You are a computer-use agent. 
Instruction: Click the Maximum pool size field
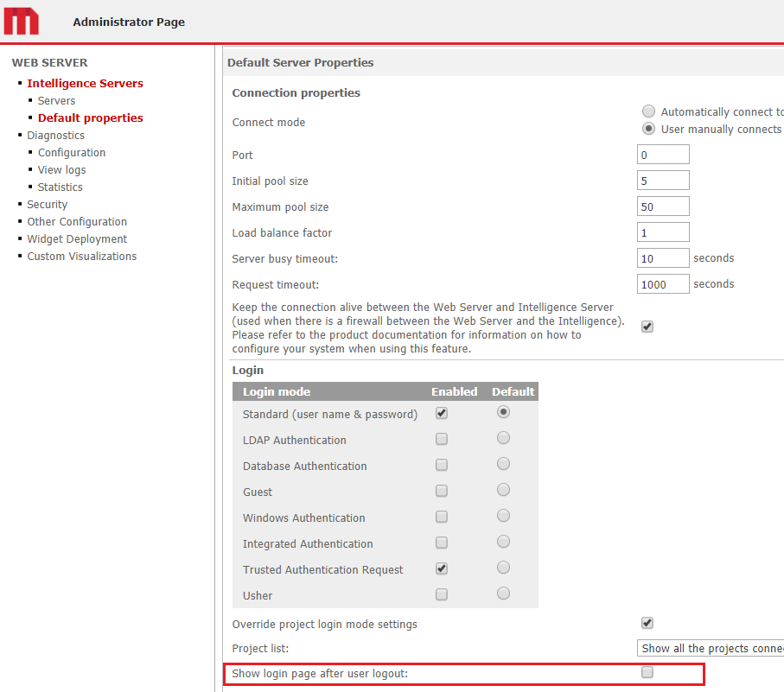pos(662,206)
